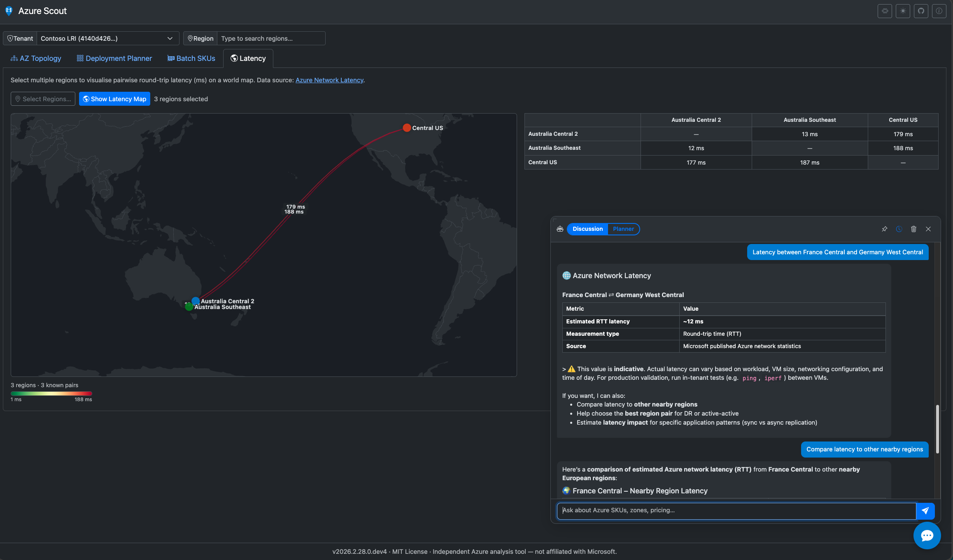Clear the conversation with the trash icon
Screen dimensions: 953x560
[913, 229]
